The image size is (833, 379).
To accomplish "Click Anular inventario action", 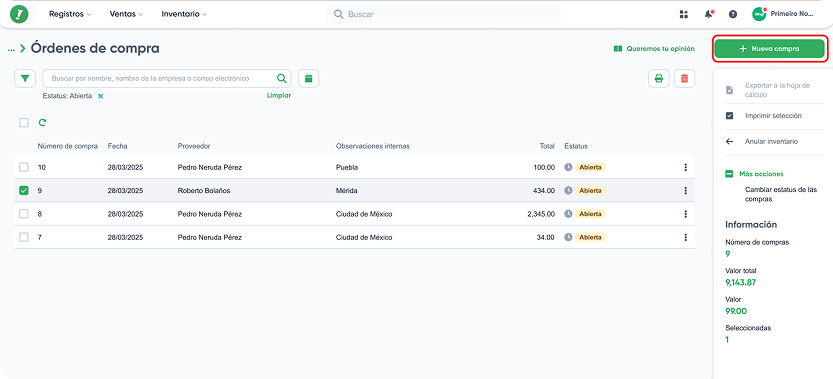I will [771, 141].
